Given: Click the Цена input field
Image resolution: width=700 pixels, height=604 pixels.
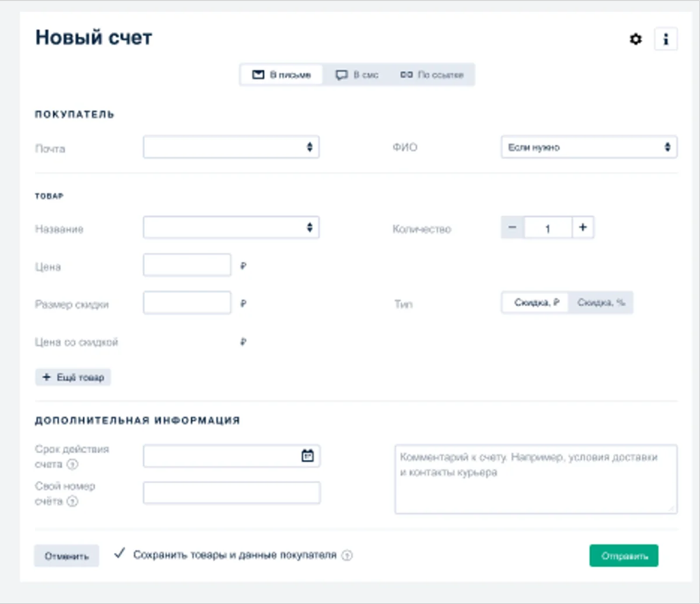Looking at the screenshot, I should (x=187, y=265).
